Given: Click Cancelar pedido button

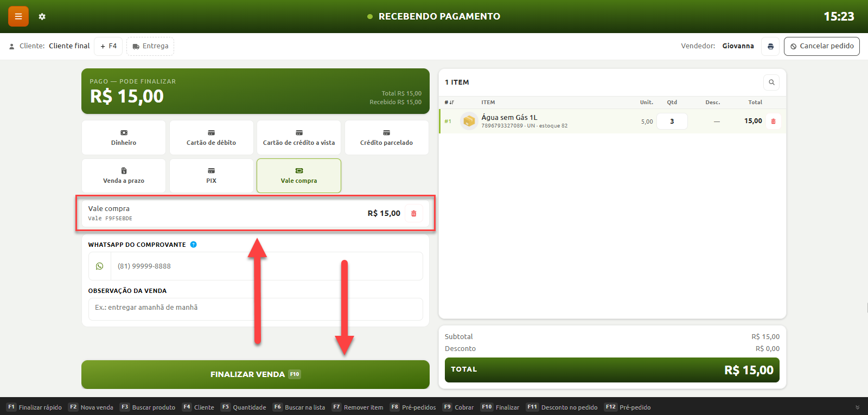Looking at the screenshot, I should 822,46.
